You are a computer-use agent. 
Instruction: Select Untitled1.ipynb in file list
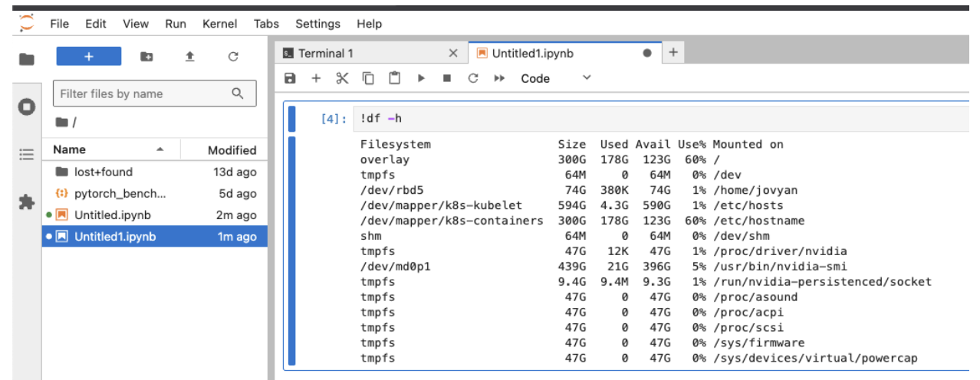155,237
